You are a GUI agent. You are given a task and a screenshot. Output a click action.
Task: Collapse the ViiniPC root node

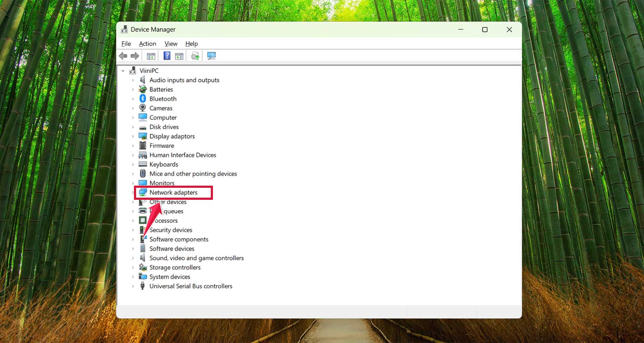123,70
